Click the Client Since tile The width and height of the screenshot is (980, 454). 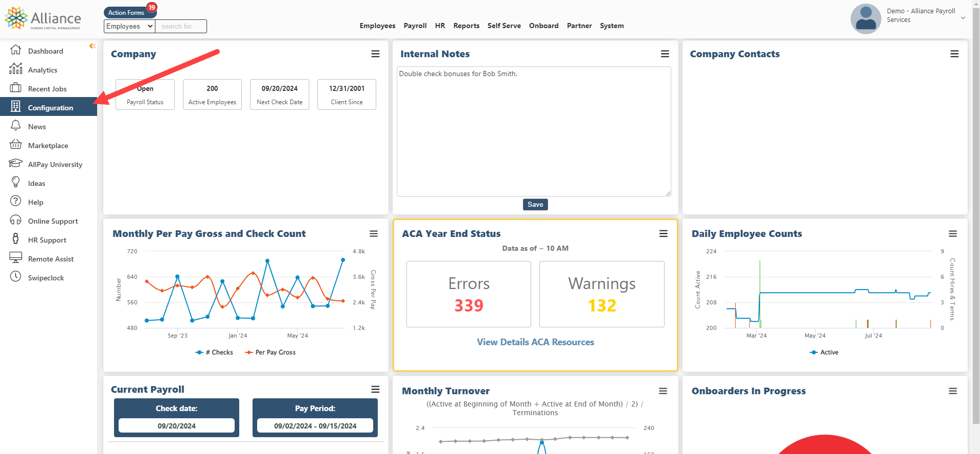click(x=347, y=94)
